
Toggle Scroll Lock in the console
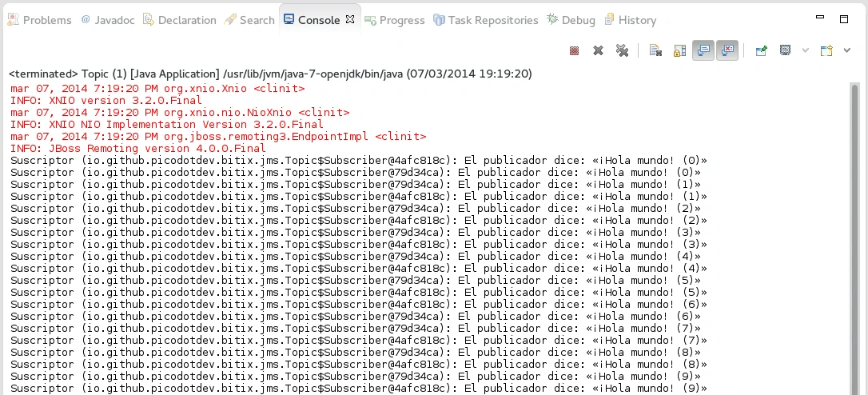(x=679, y=51)
